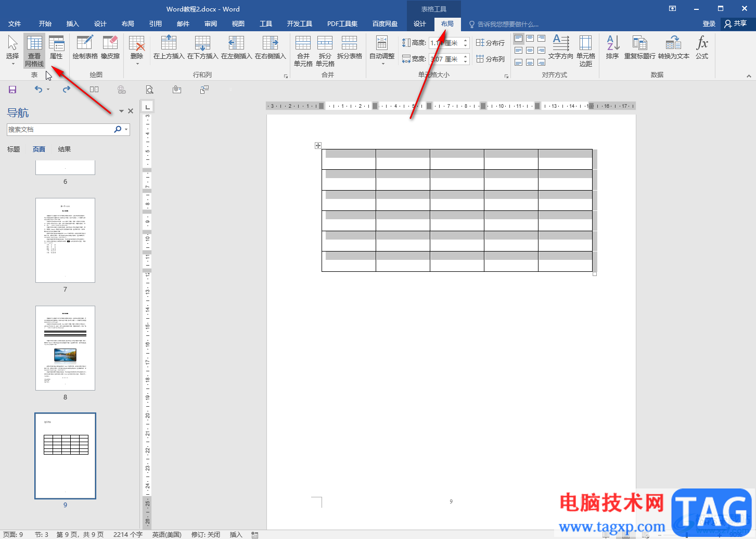Select top-left cell alignment
Screen dimensions: 756x539
[518, 39]
